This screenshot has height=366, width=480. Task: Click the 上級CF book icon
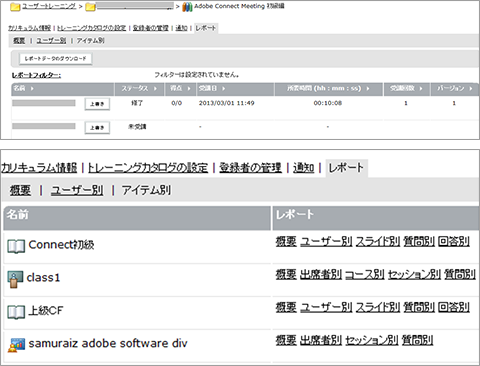tap(16, 313)
